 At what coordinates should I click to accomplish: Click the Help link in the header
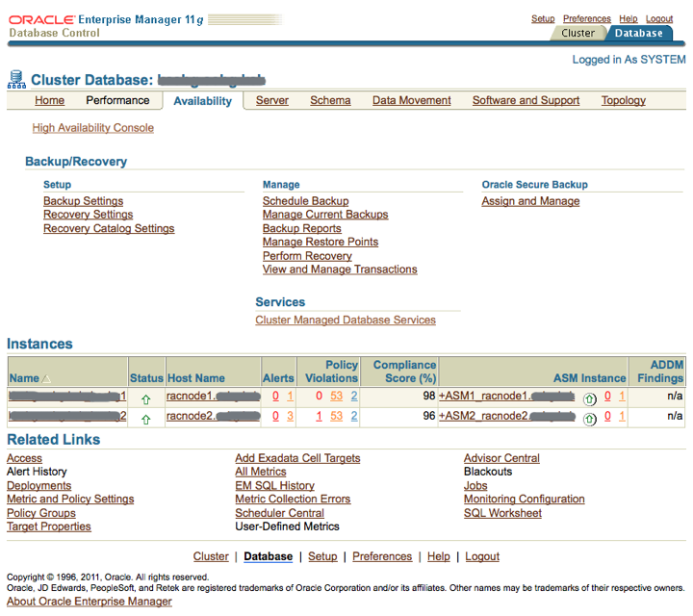click(628, 18)
